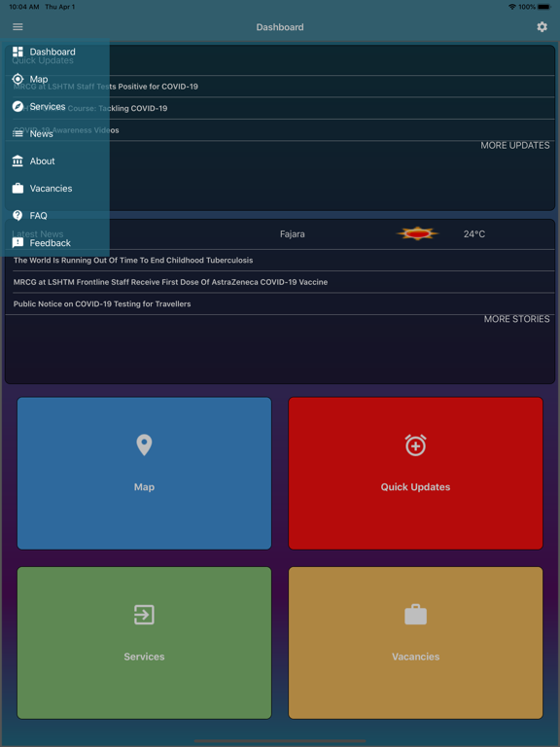Viewport: 560px width, 747px height.
Task: Open the blue Map tile label
Action: coord(144,487)
